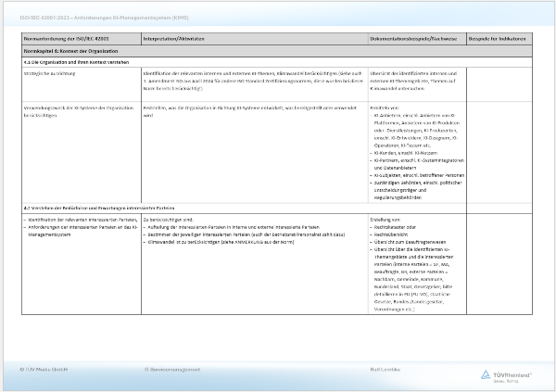The width and height of the screenshot is (556, 392).
Task: Click the 'Prüfinfo von:' text
Action: 382,107
